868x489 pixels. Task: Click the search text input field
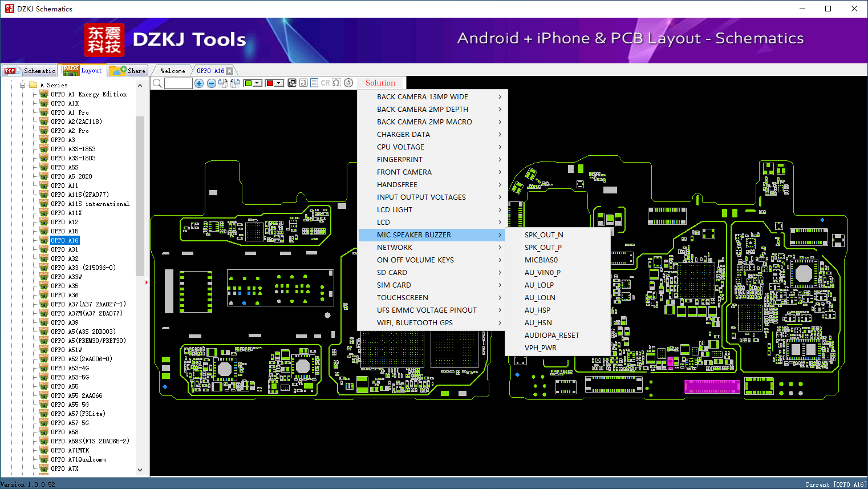179,83
